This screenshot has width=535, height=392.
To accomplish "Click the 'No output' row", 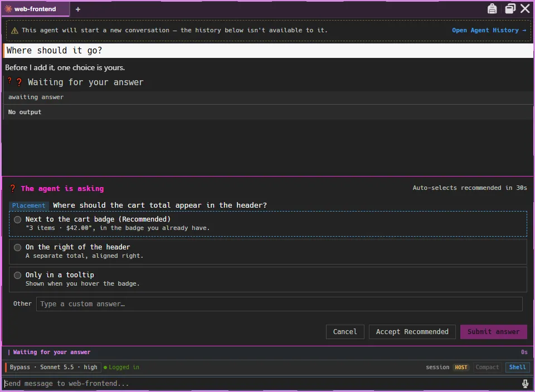I will pyautogui.click(x=268, y=112).
